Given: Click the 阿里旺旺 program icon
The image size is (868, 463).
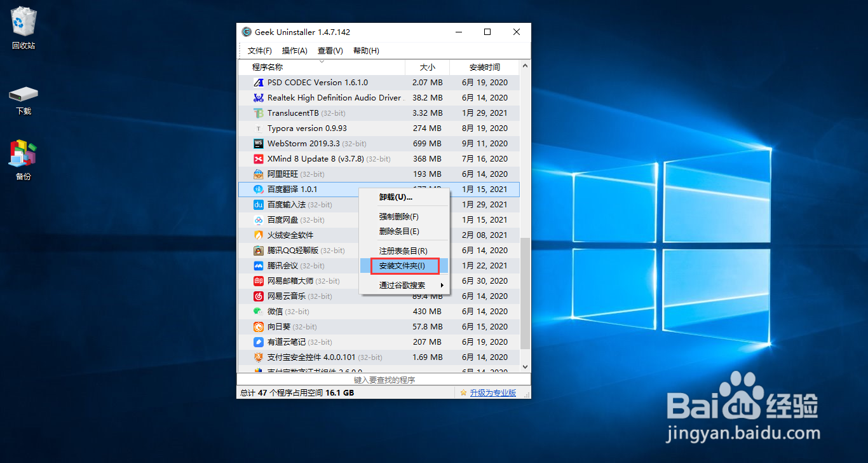Looking at the screenshot, I should 258,174.
